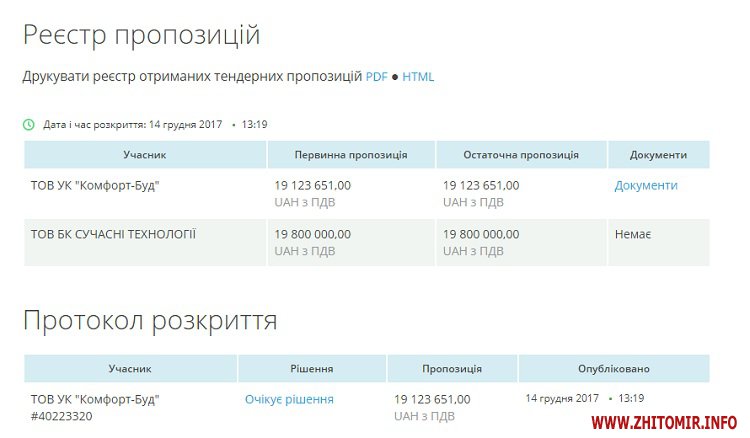Open the PDF version of the registry
This screenshot has width=750, height=438.
(x=376, y=77)
